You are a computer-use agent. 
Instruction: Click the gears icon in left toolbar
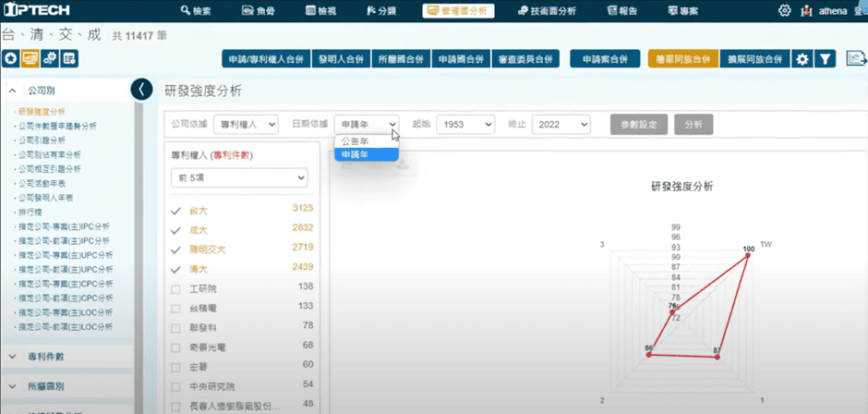click(x=49, y=58)
